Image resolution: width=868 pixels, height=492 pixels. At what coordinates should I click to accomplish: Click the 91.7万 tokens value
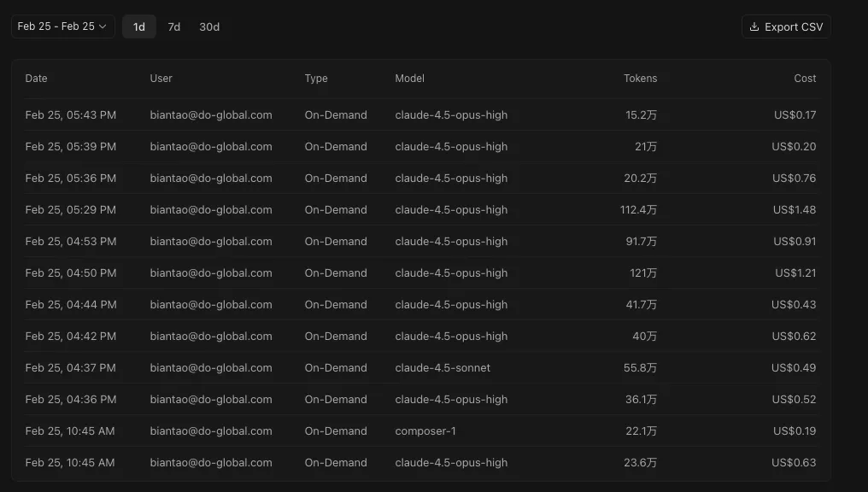(641, 241)
